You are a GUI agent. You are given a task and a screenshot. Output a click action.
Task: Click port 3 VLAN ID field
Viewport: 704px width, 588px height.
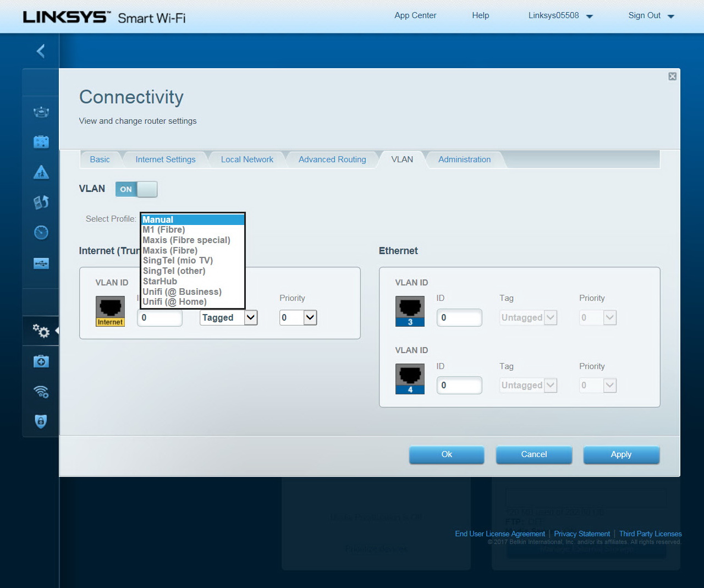(x=459, y=317)
